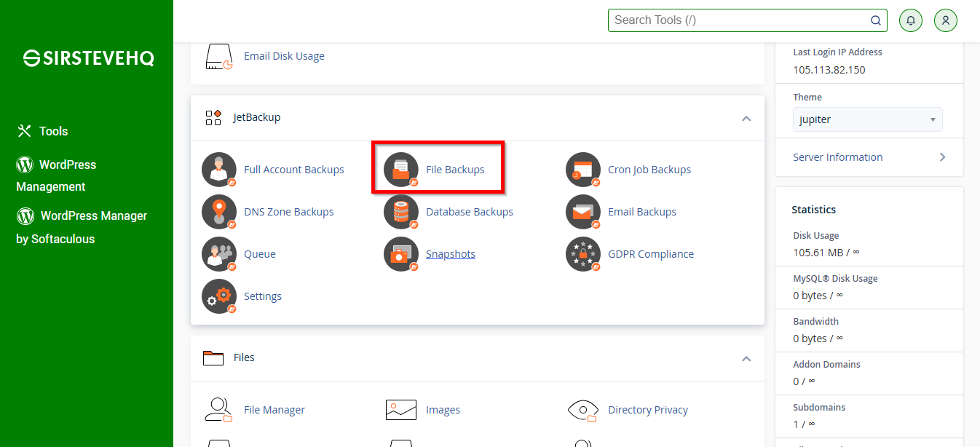Click WordPress Manager by Softaculous logo
Image resolution: width=980 pixels, height=447 pixels.
25,215
